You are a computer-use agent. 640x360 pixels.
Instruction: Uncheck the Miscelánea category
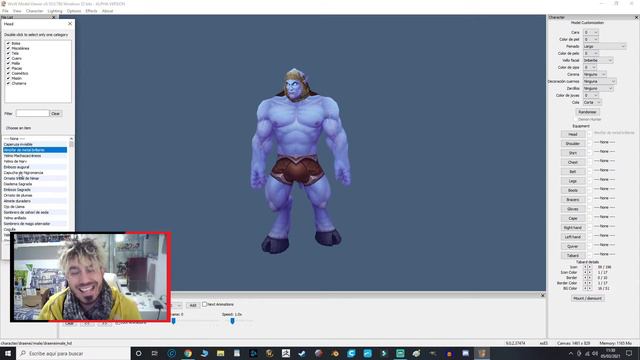[8, 48]
